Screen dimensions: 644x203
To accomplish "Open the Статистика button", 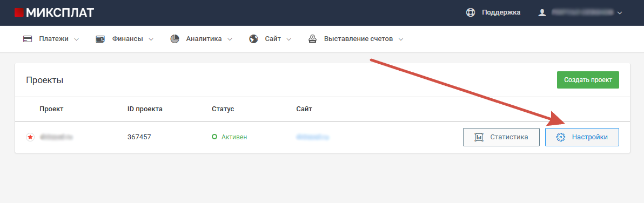I will 501,137.
